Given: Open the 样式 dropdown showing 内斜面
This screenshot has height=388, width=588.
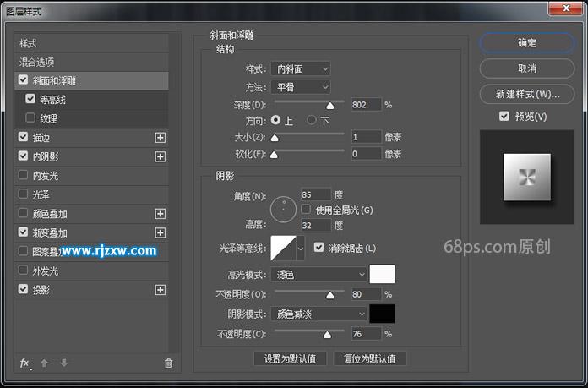Looking at the screenshot, I should pyautogui.click(x=302, y=68).
